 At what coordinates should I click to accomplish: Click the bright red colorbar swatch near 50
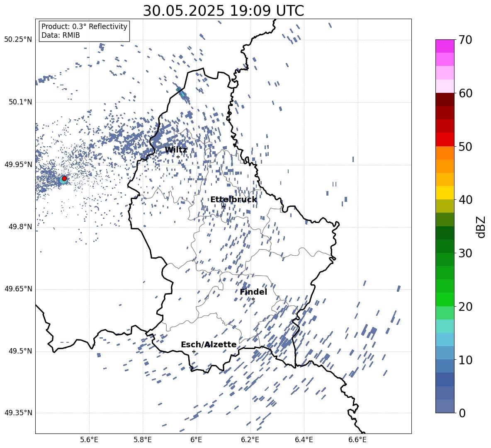coord(445,140)
